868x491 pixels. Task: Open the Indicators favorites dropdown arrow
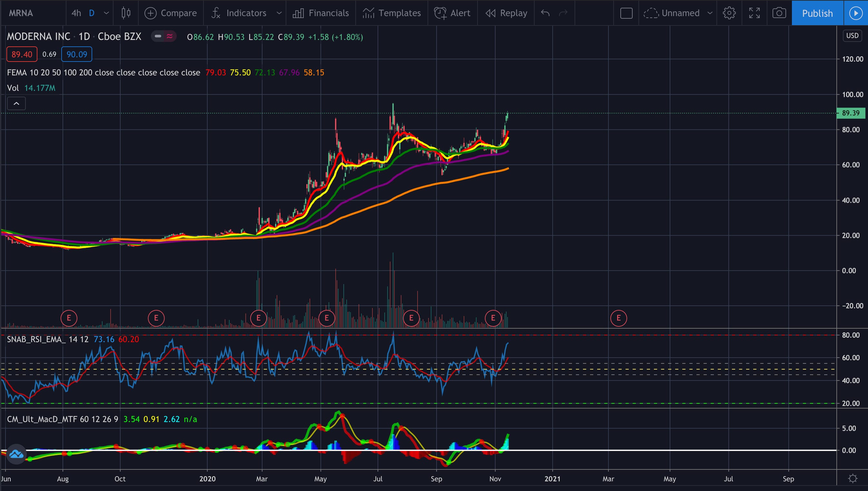pyautogui.click(x=279, y=13)
